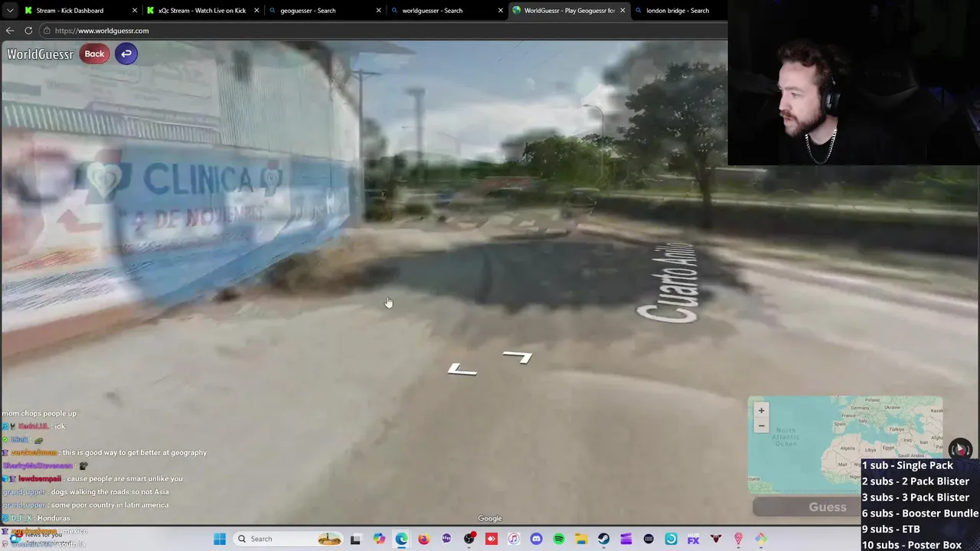Click the WorldGuessr logo
This screenshot has width=980, height=551.
[x=40, y=54]
